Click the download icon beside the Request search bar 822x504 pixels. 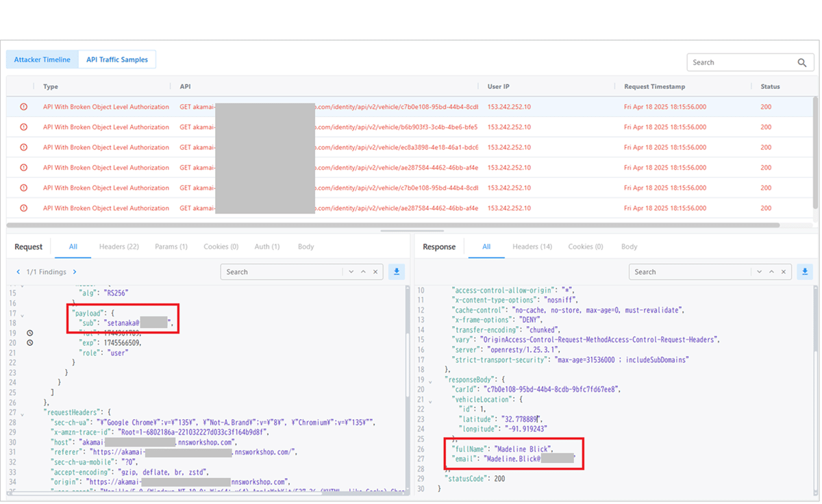[396, 271]
